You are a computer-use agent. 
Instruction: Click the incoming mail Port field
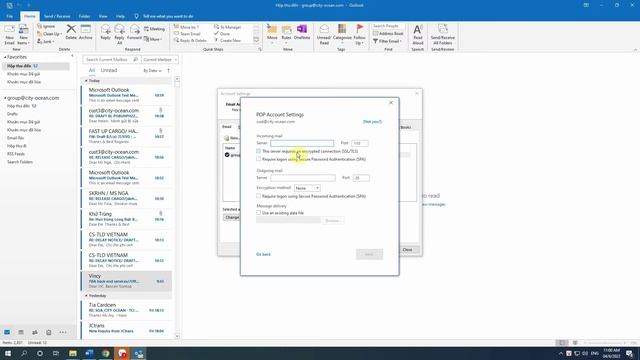[360, 143]
